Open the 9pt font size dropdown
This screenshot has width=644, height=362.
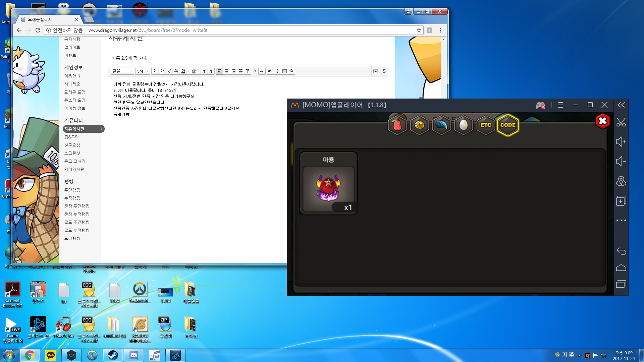[x=143, y=71]
